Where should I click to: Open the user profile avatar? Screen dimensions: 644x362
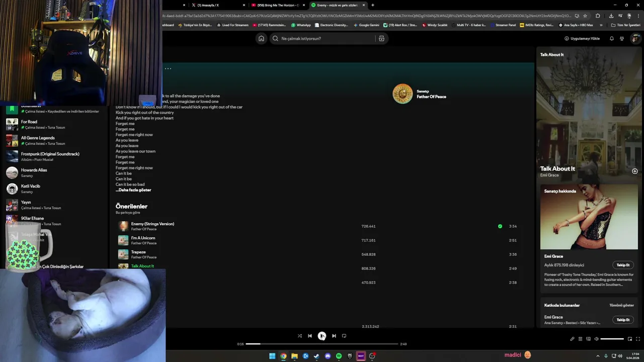[x=635, y=38]
